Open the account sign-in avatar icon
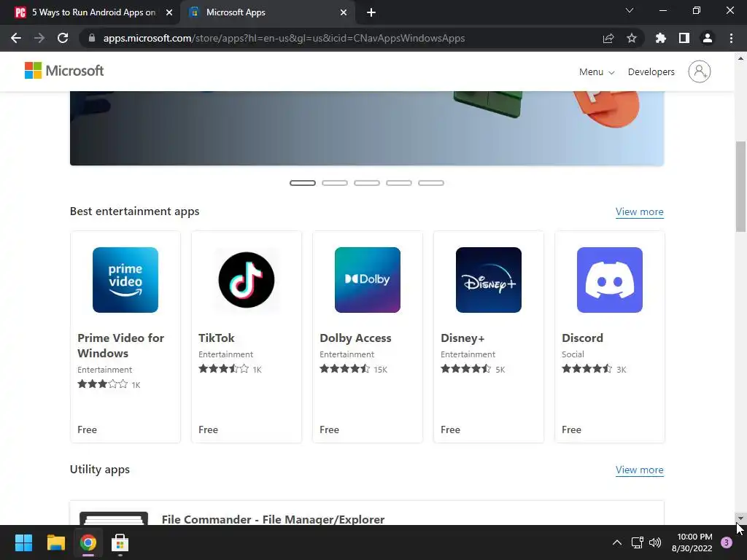Image resolution: width=747 pixels, height=560 pixels. click(699, 71)
